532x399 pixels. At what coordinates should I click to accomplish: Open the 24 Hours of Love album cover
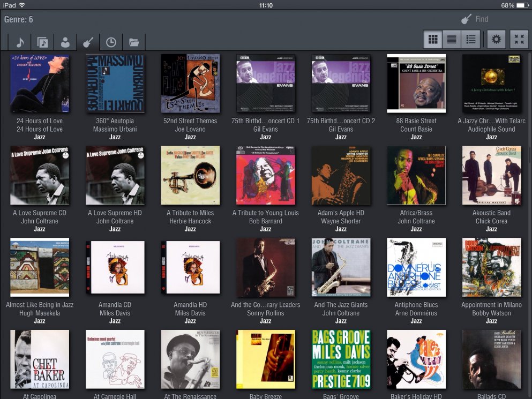coord(40,84)
